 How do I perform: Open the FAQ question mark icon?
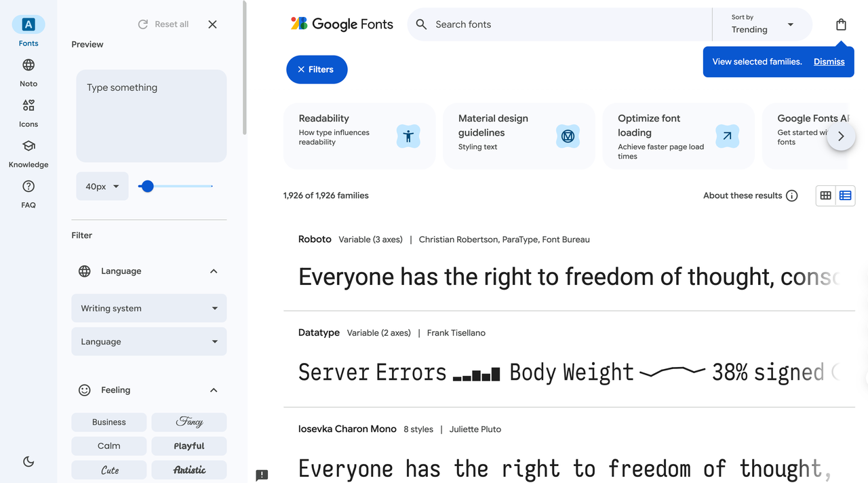28,187
